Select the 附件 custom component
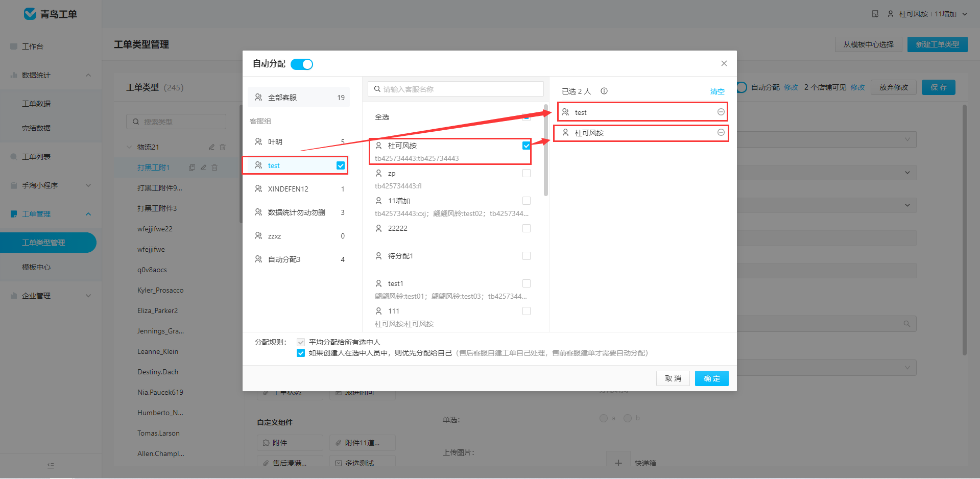This screenshot has width=980, height=479. pyautogui.click(x=290, y=443)
